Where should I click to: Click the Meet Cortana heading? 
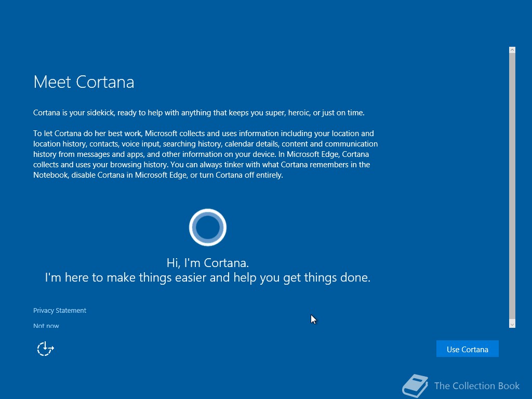(84, 82)
